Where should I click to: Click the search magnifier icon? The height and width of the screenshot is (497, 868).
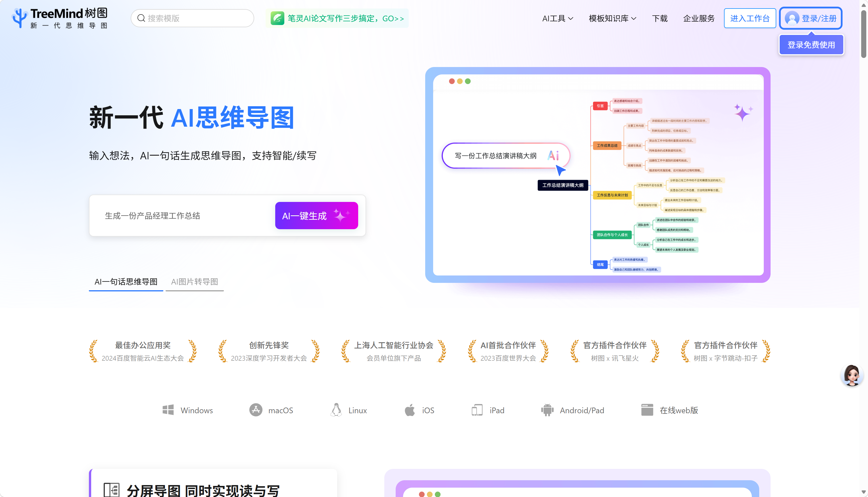pos(141,18)
